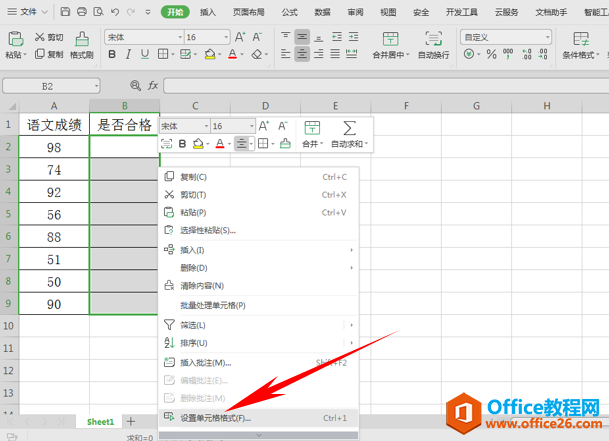This screenshot has width=609, height=441.
Task: Click the formula bar input field
Action: (x=386, y=86)
